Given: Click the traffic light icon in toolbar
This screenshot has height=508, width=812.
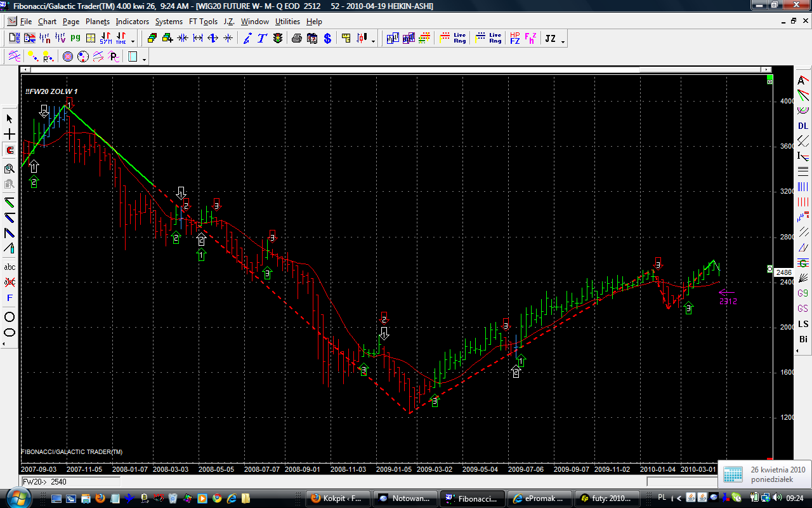Looking at the screenshot, I should pos(278,39).
